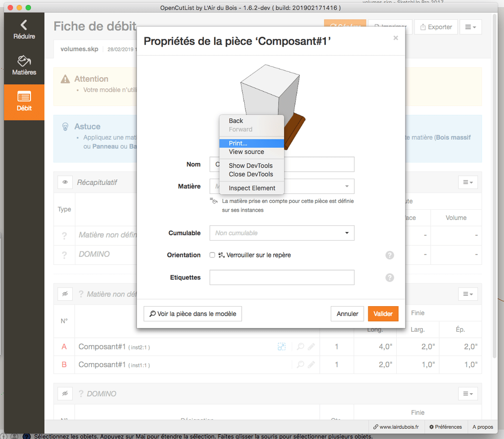The height and width of the screenshot is (439, 504).
Task: Select the Composant#1 (inst1:1) row name
Action: tap(114, 365)
